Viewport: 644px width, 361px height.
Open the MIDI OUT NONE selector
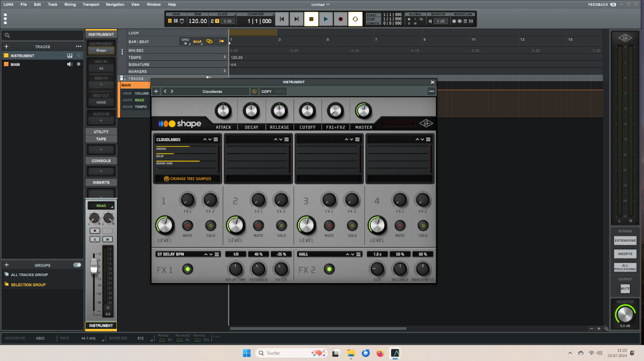[101, 102]
